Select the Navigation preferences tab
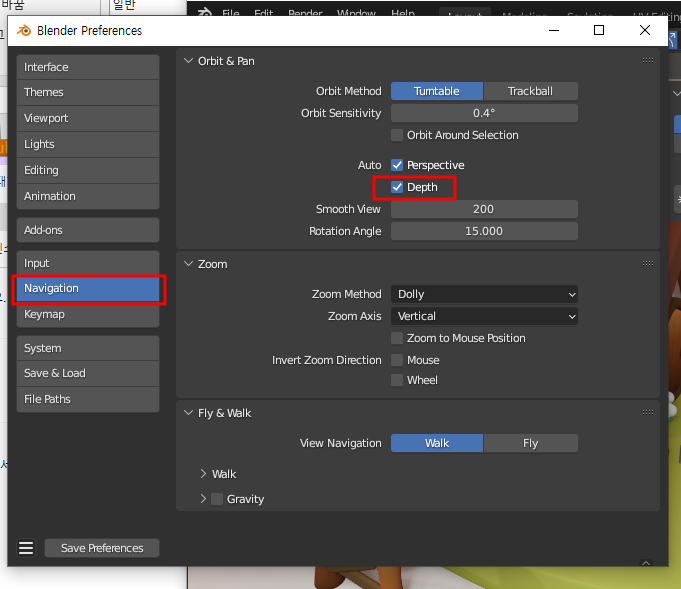The width and height of the screenshot is (681, 589). click(x=88, y=289)
